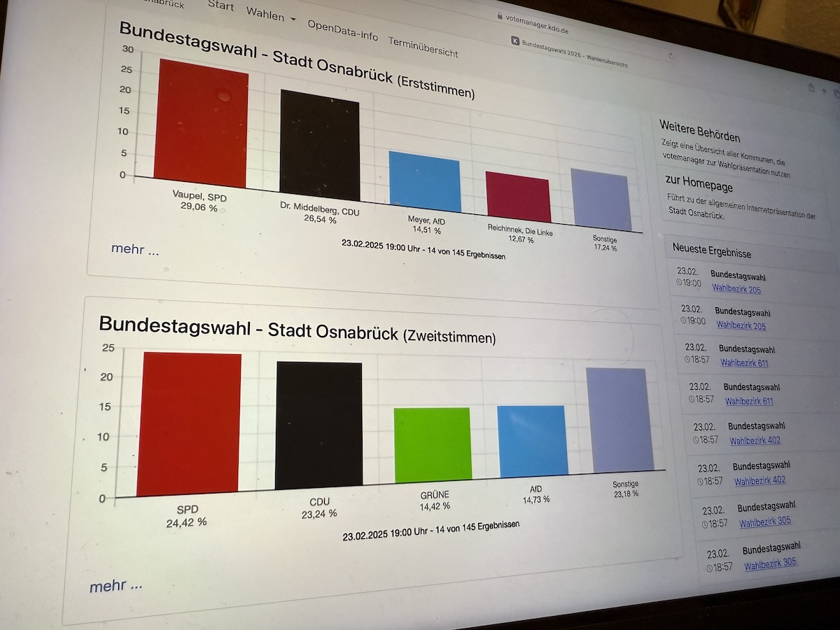840x630 pixels.
Task: Go to OpenData-Info page
Action: click(x=342, y=30)
